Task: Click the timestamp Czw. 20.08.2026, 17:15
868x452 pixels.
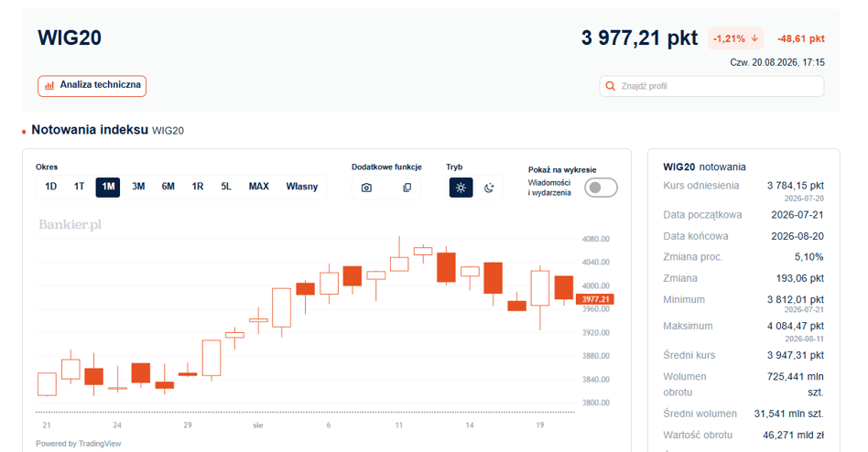Action: tap(777, 62)
